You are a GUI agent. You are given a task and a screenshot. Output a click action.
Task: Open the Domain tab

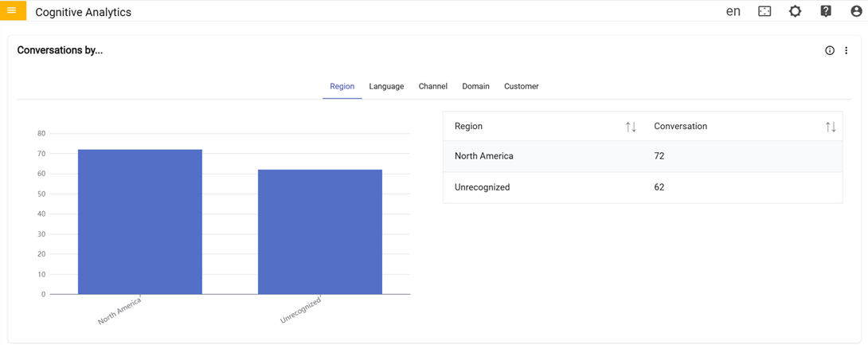pyautogui.click(x=475, y=86)
